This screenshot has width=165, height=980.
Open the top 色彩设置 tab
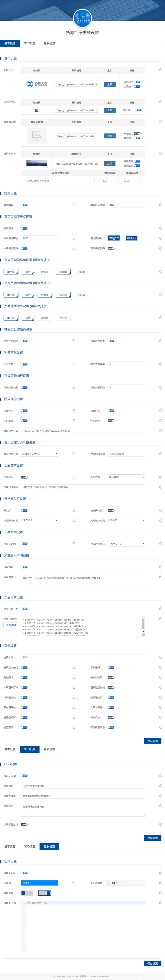tap(49, 43)
